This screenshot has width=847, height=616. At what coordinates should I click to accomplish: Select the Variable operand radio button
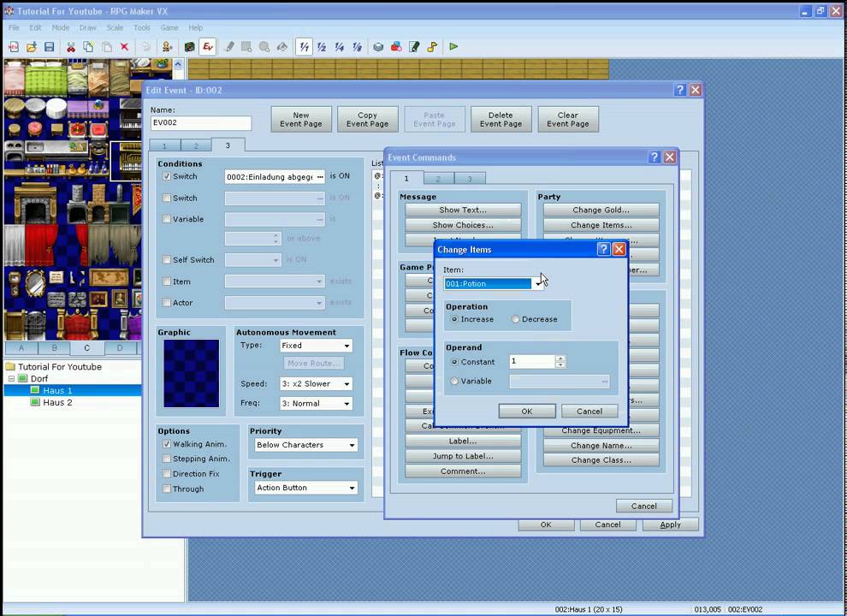[x=455, y=381]
